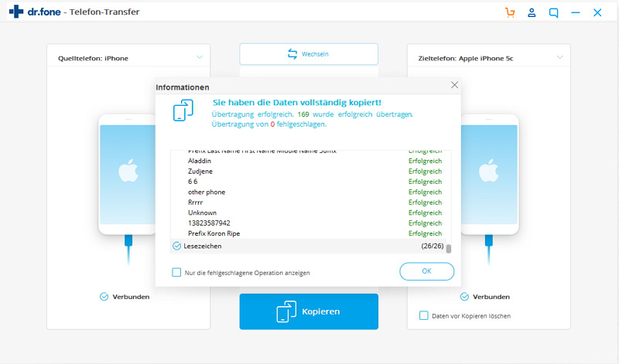The width and height of the screenshot is (619, 364).
Task: Click the Lesezeichen check icon
Action: 177,246
